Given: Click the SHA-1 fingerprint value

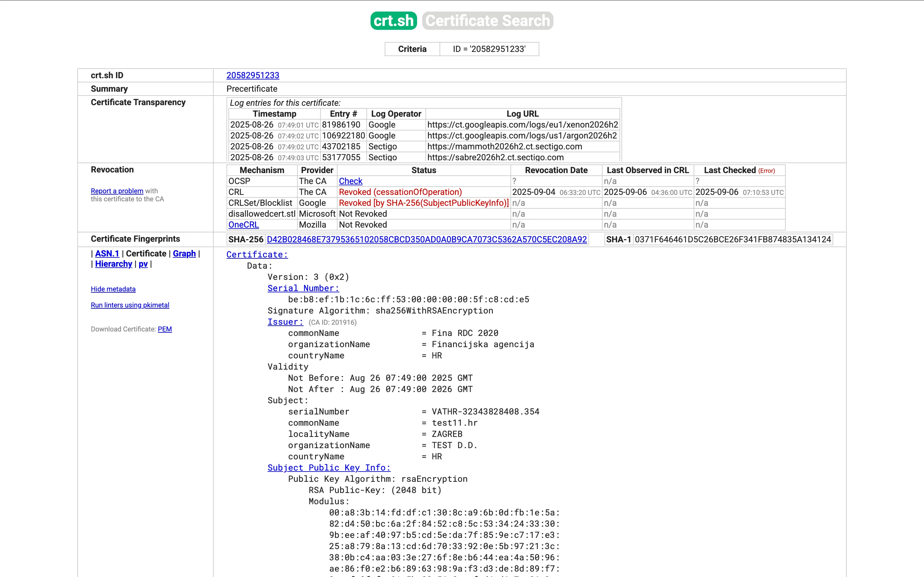Looking at the screenshot, I should (x=732, y=239).
